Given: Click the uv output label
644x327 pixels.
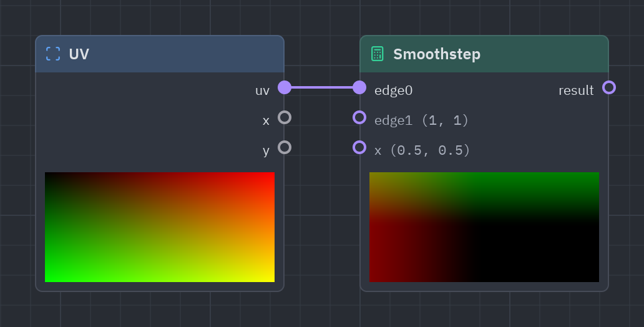Looking at the screenshot, I should [x=263, y=90].
